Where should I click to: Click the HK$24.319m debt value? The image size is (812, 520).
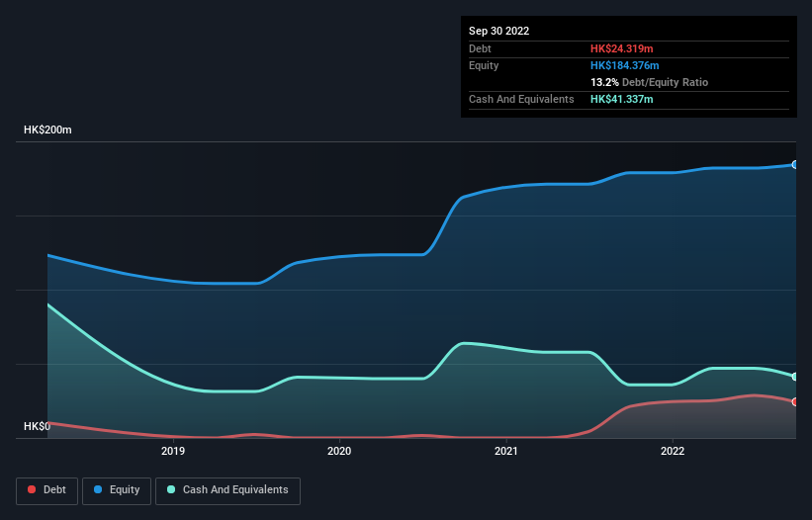(621, 48)
